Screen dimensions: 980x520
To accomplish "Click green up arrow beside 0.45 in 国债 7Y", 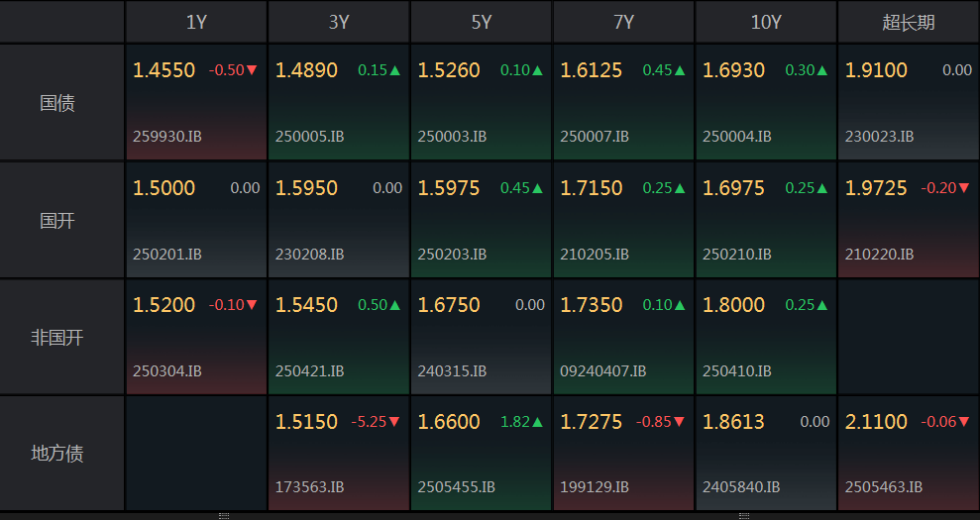I will click(x=680, y=70).
